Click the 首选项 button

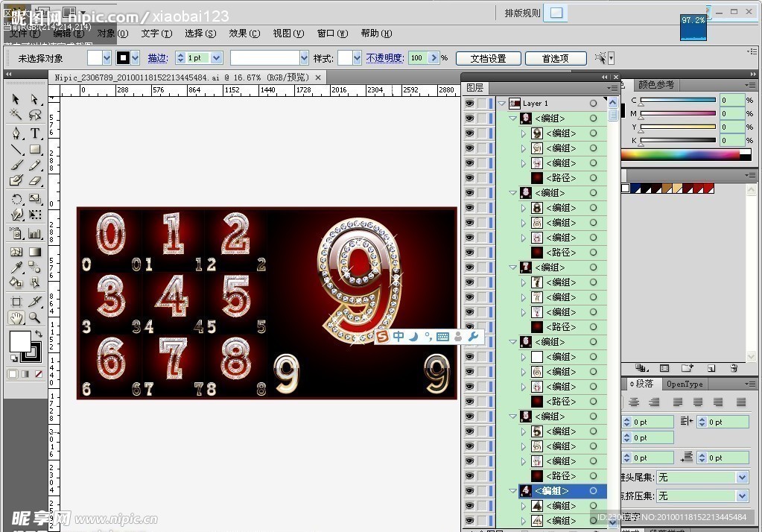tap(554, 58)
